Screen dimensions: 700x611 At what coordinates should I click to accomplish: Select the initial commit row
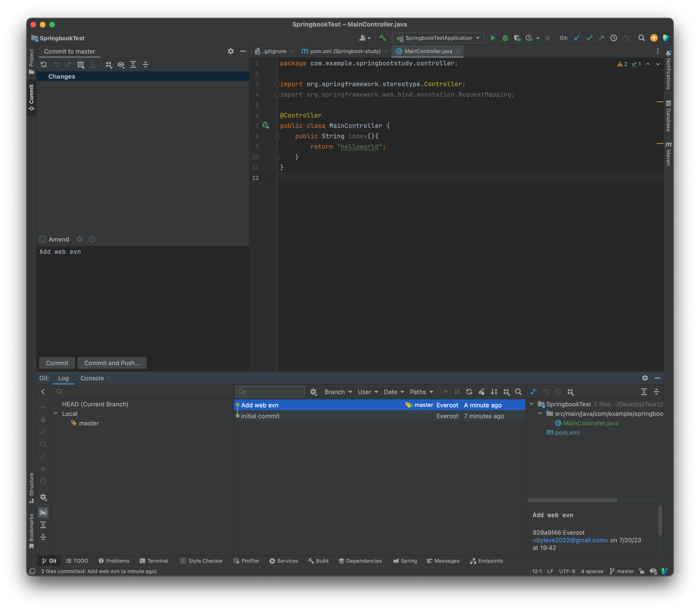point(379,416)
